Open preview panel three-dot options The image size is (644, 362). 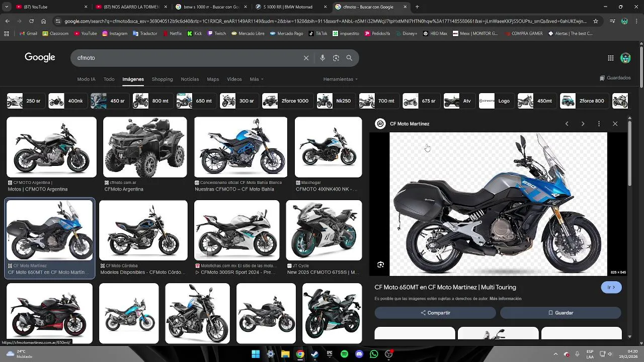(x=599, y=124)
